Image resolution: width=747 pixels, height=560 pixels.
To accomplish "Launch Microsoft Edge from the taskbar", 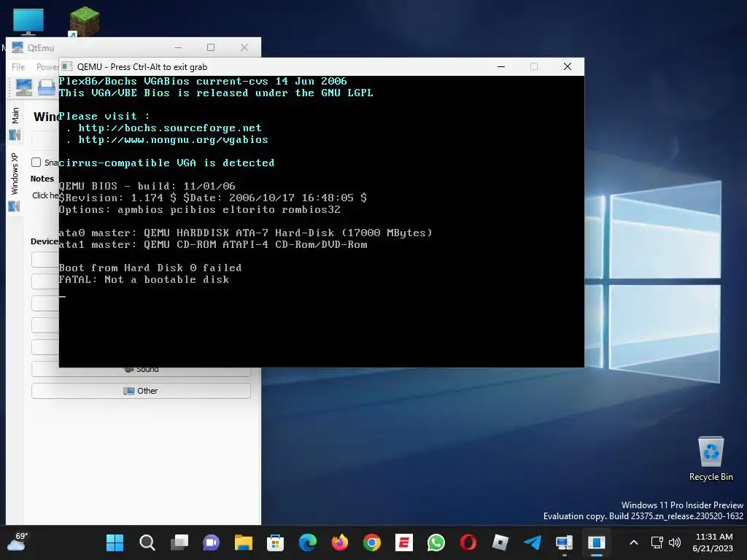I will coord(307,542).
